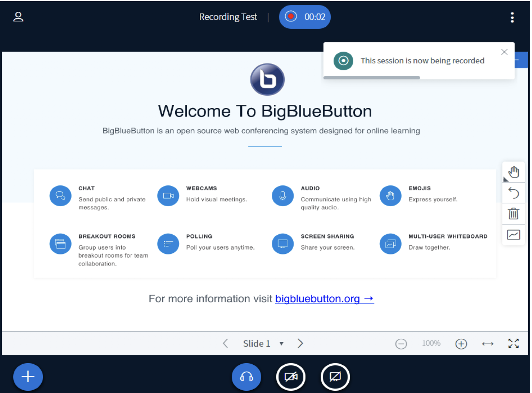Clear all annotations with trash icon
The image size is (532, 393).
click(x=513, y=213)
